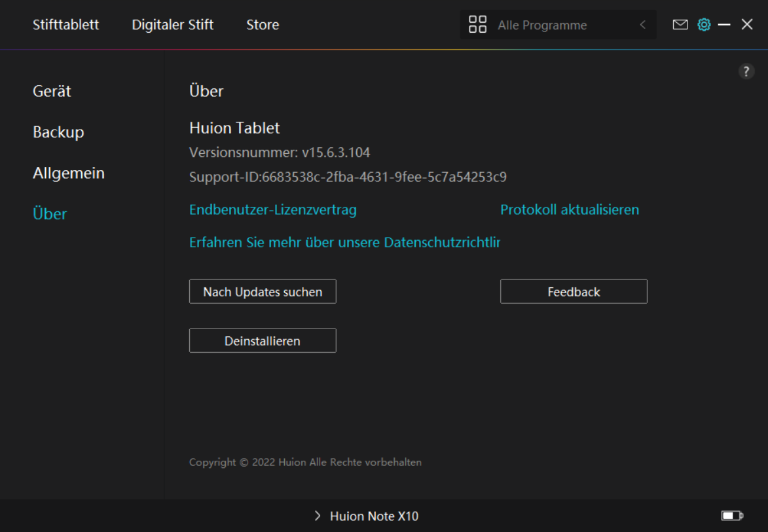Open the Endbenutzer-Lizenzvertrag link

(x=273, y=210)
